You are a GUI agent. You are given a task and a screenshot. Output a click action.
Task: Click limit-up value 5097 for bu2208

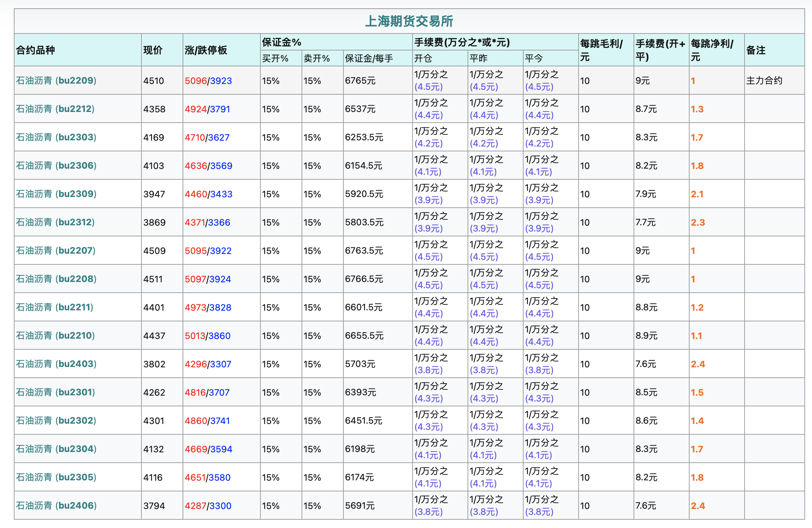195,279
